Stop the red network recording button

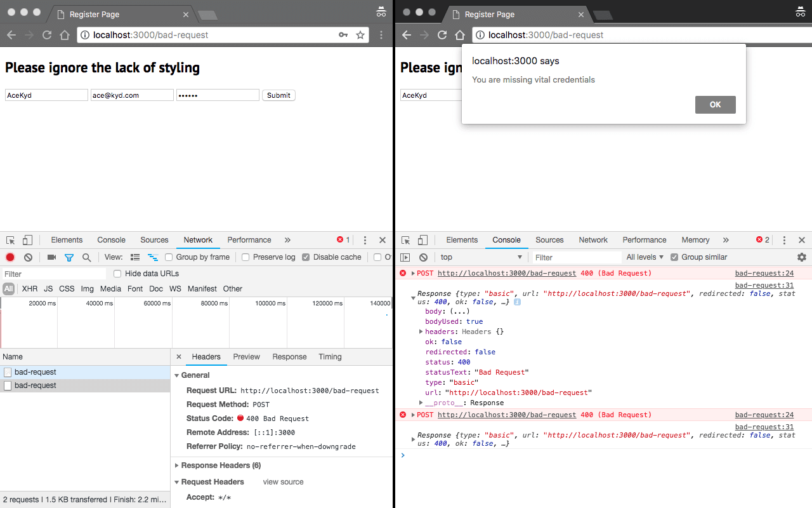10,257
